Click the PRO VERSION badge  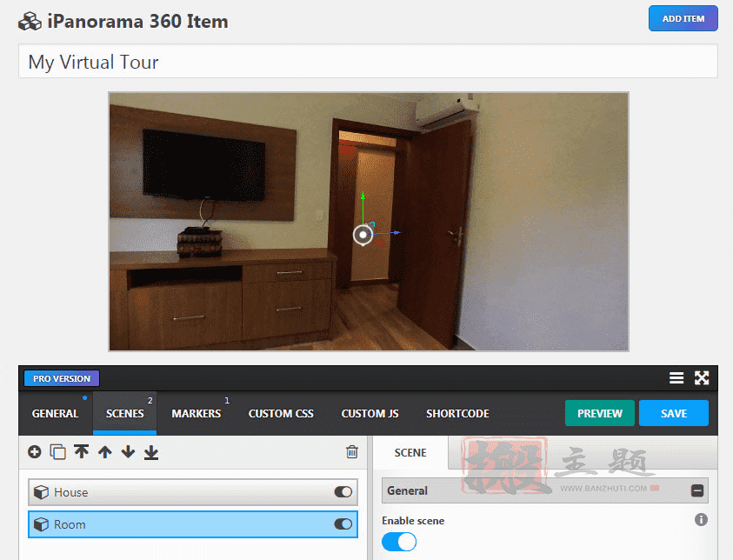coord(62,378)
